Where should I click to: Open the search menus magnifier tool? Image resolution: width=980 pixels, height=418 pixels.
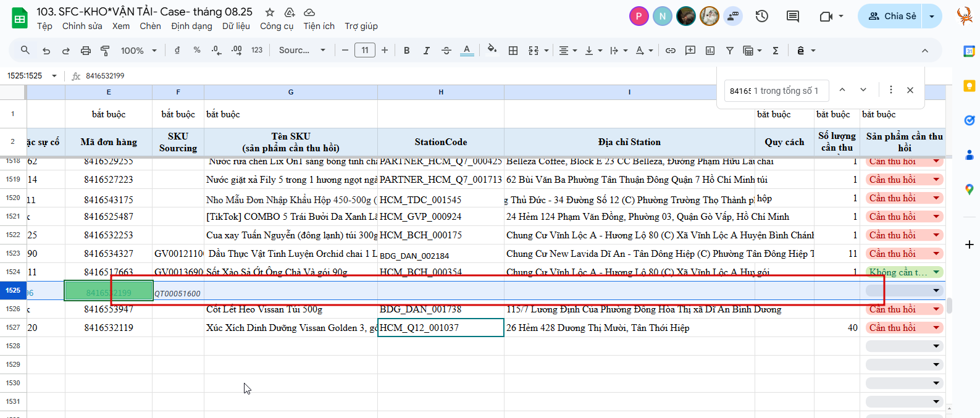tap(25, 50)
